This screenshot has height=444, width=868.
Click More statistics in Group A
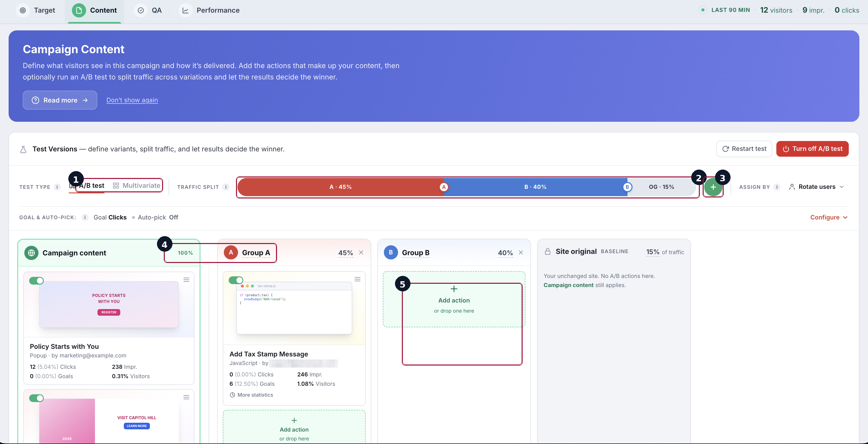[x=251, y=395]
